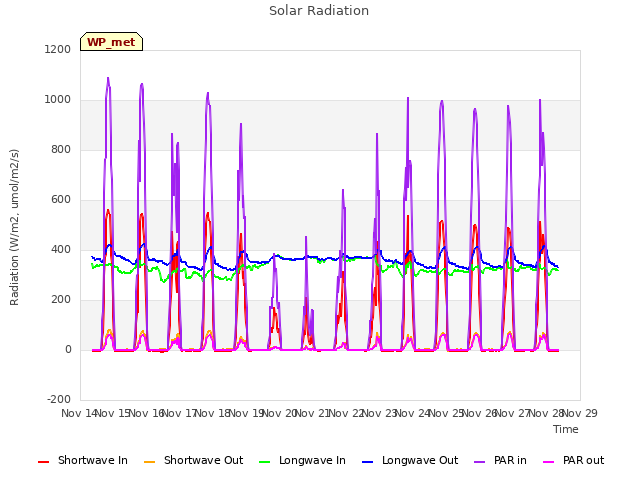The width and height of the screenshot is (640, 480).
Task: Click the purple PAR in legend swatch
Action: 480,462
